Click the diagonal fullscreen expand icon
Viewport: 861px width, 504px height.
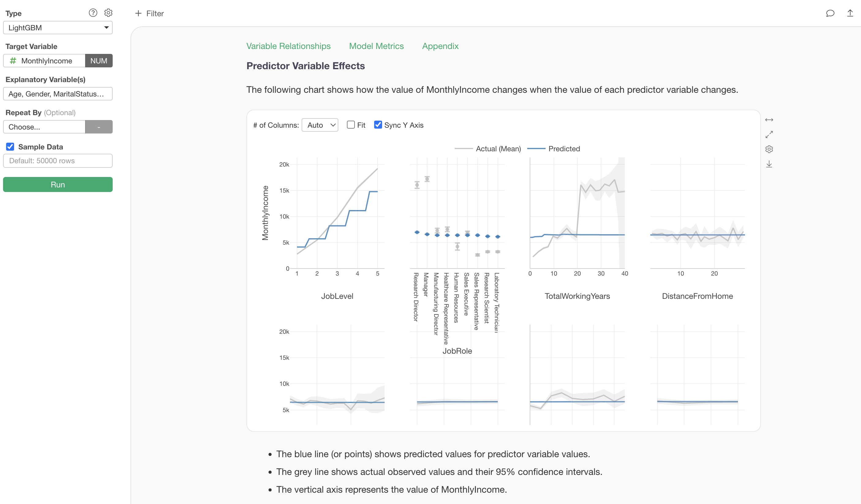click(769, 135)
